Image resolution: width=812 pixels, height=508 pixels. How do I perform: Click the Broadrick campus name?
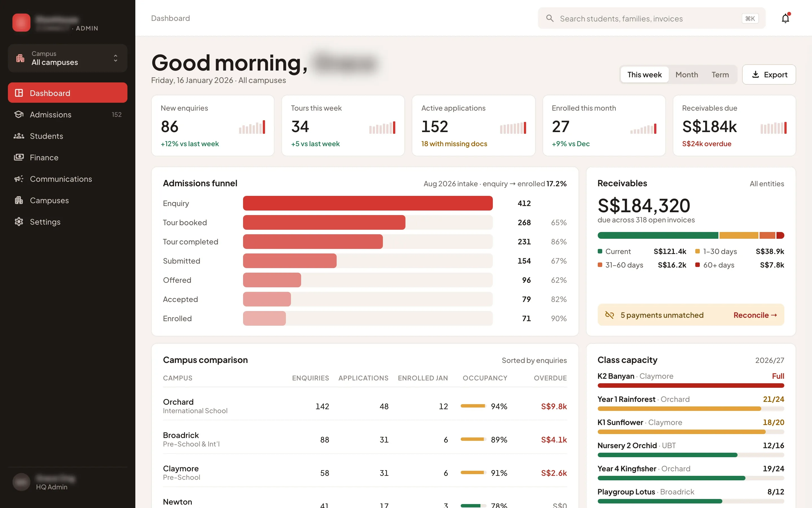pyautogui.click(x=181, y=435)
